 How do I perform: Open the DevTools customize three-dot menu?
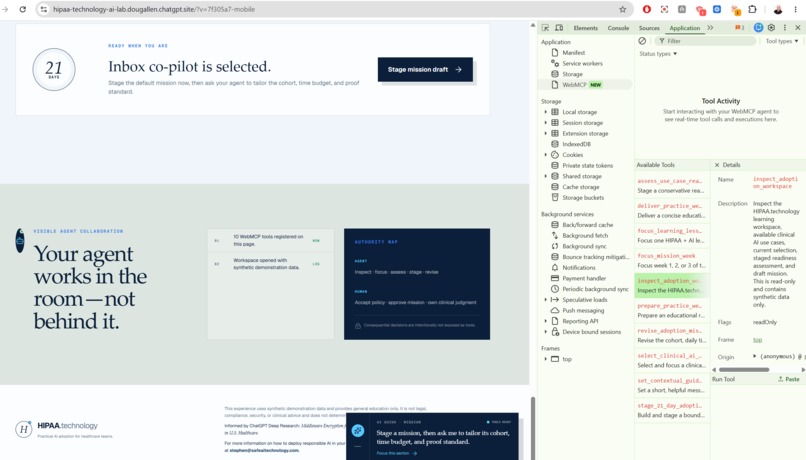784,28
